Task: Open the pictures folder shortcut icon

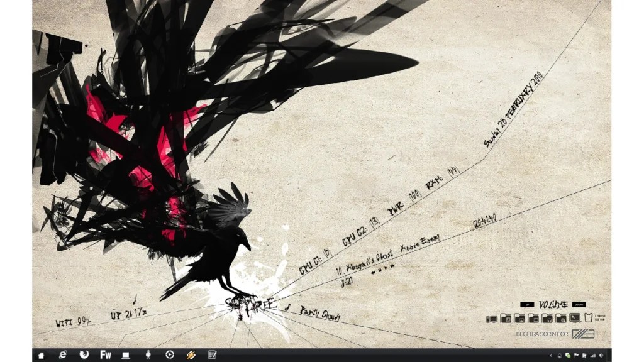Action: pyautogui.click(x=519, y=318)
